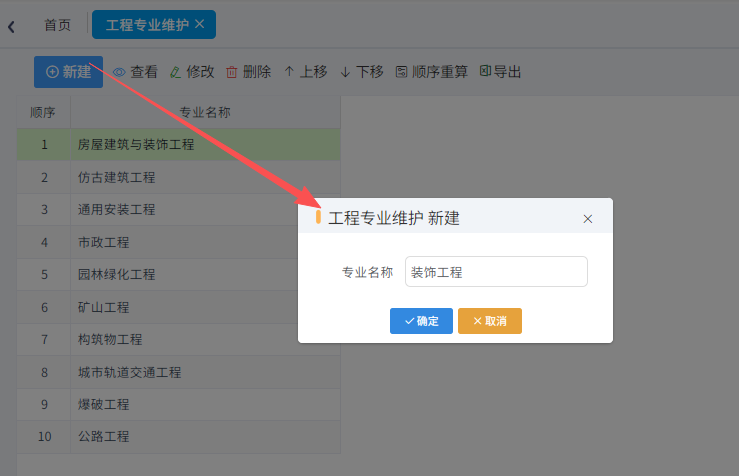Select row 爆破工程

[x=179, y=404]
